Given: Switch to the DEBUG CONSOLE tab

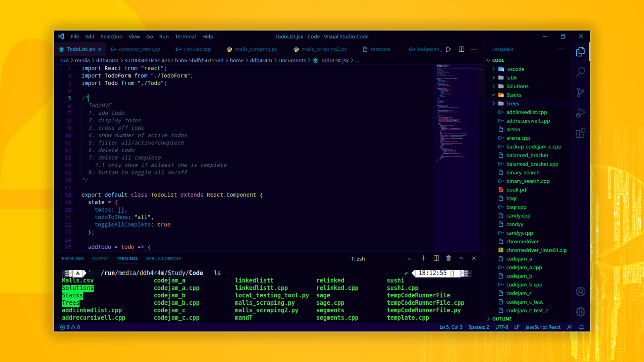Looking at the screenshot, I should pos(164,259).
